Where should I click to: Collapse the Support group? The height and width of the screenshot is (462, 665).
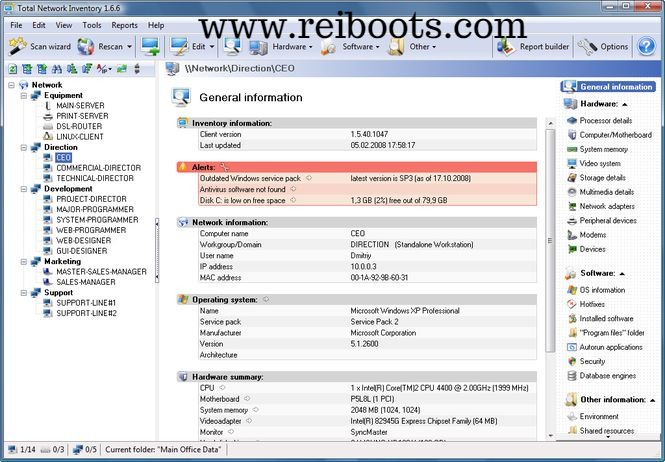pos(24,293)
